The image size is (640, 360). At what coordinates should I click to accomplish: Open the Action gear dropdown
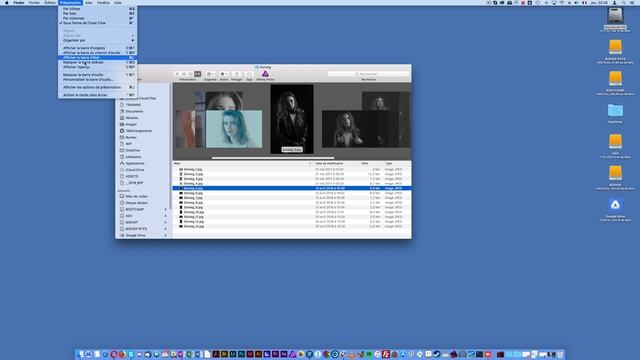coord(224,74)
